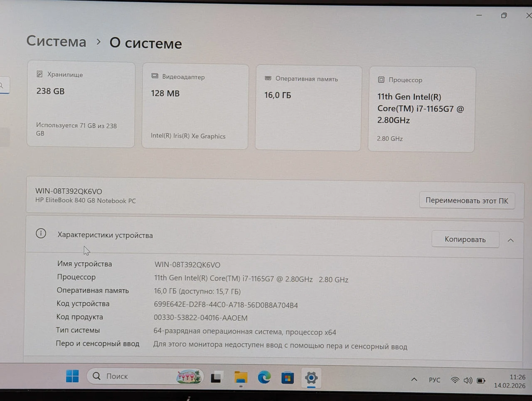Click the Код устройства value 699E642E

point(226,305)
